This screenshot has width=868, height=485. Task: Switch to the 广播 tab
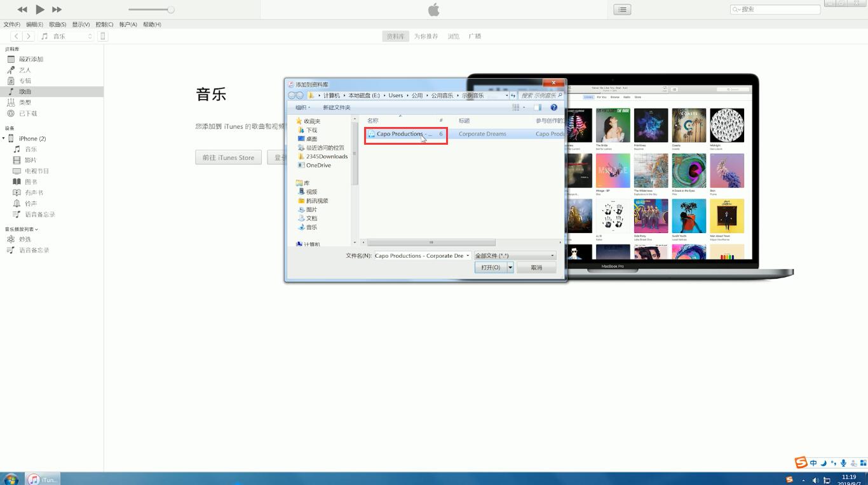point(475,36)
